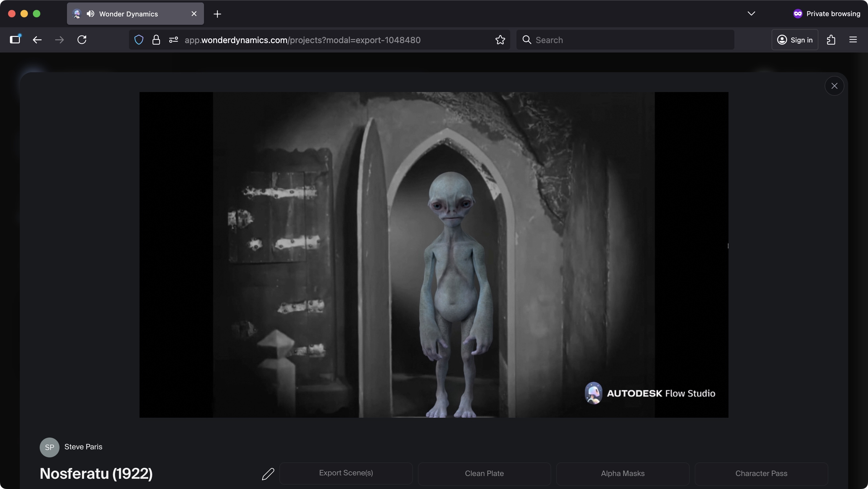868x489 pixels.
Task: Mute the Wonder Dynamics tab audio
Action: (x=90, y=14)
